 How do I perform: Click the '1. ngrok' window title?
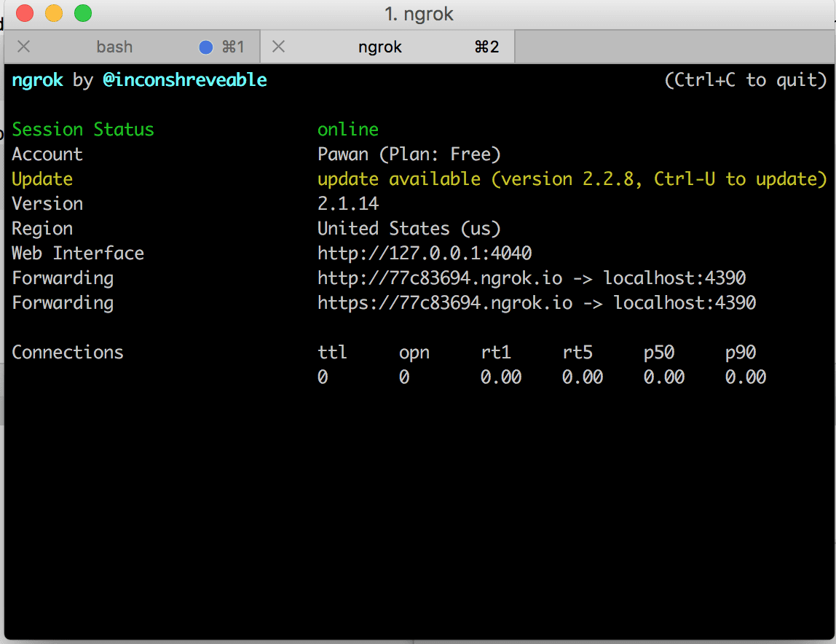tap(419, 14)
